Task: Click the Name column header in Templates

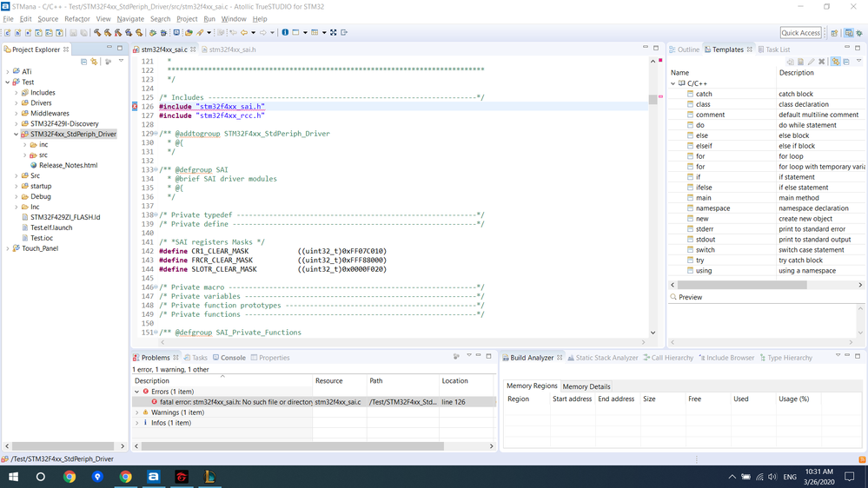Action: pyautogui.click(x=722, y=72)
